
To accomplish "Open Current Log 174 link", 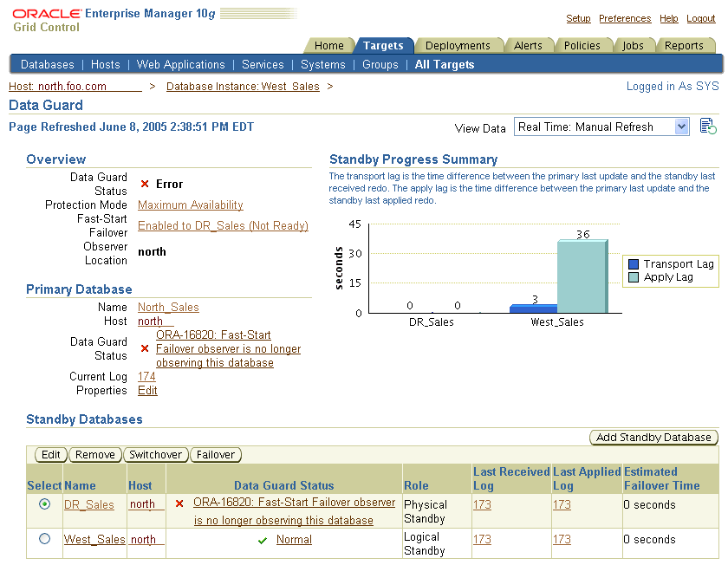I will pyautogui.click(x=146, y=377).
